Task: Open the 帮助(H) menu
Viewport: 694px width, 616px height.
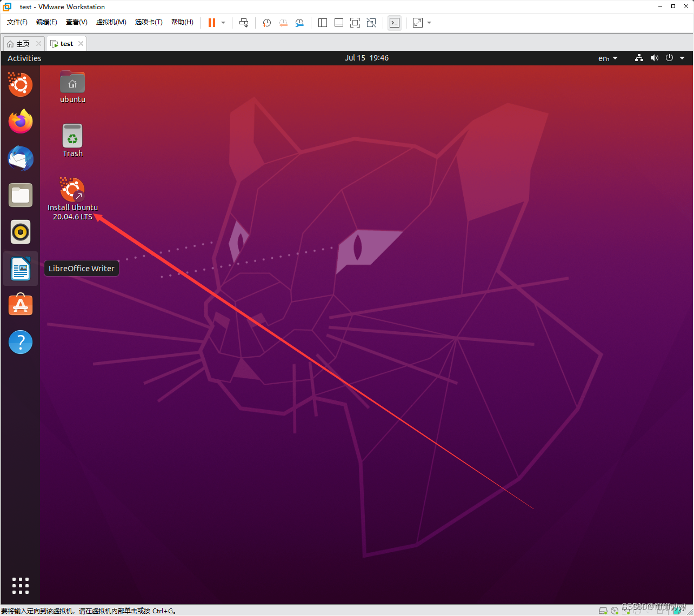Action: [x=182, y=22]
